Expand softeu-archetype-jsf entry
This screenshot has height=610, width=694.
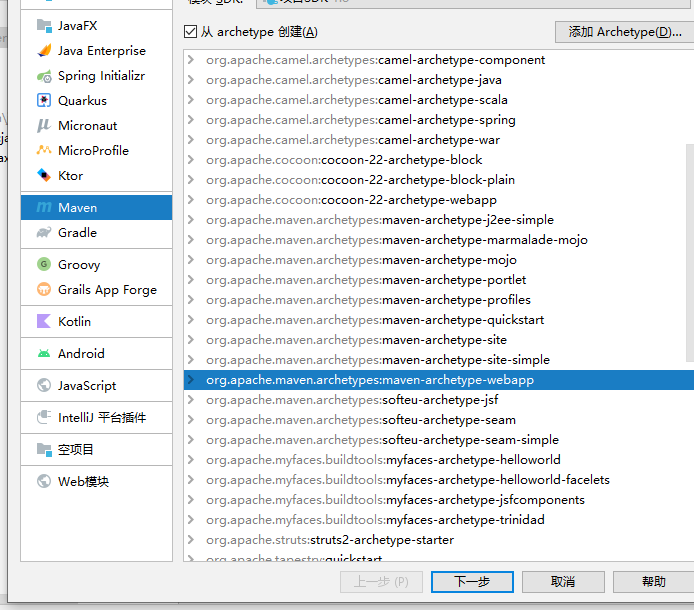[x=191, y=400]
